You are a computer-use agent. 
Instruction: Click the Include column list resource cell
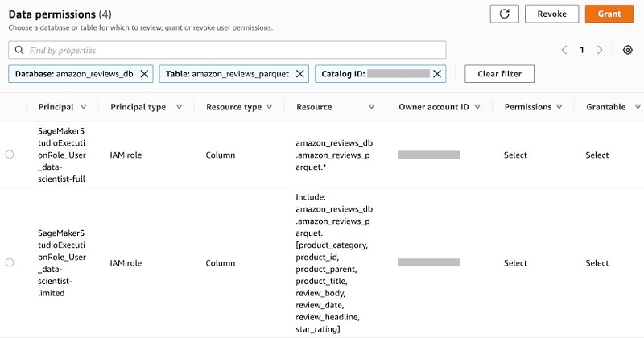(334, 263)
